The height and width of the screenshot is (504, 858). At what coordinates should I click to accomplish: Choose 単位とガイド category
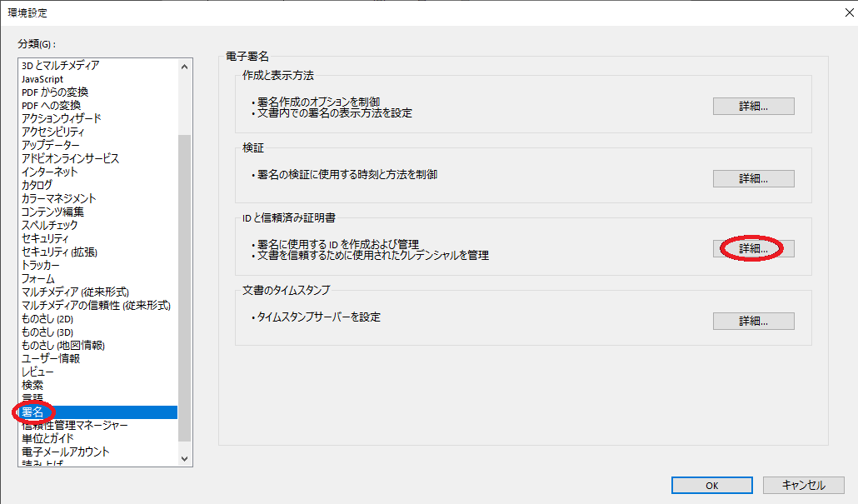click(x=47, y=438)
